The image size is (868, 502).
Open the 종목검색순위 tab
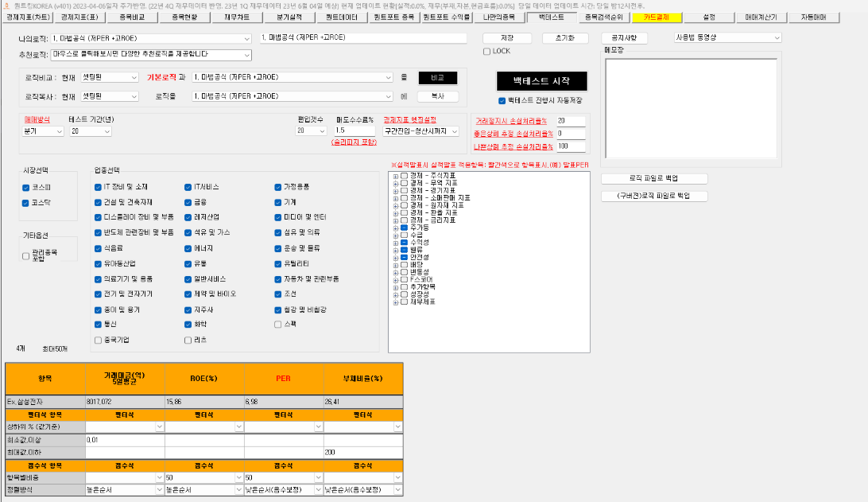coord(603,18)
